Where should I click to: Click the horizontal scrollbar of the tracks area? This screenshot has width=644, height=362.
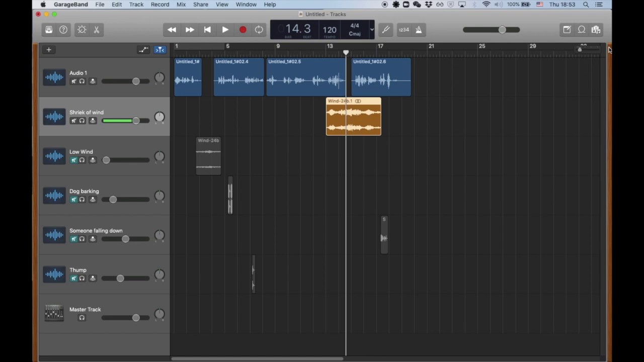click(258, 359)
